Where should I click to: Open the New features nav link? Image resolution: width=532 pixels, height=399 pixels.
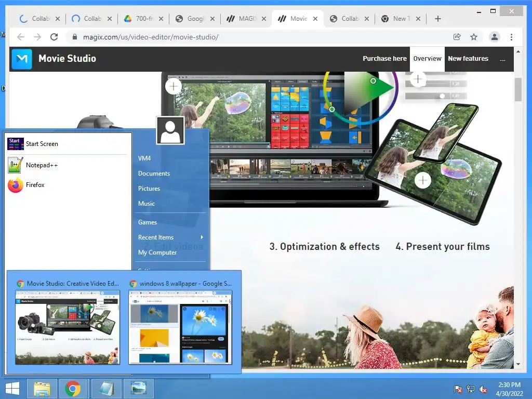[468, 59]
